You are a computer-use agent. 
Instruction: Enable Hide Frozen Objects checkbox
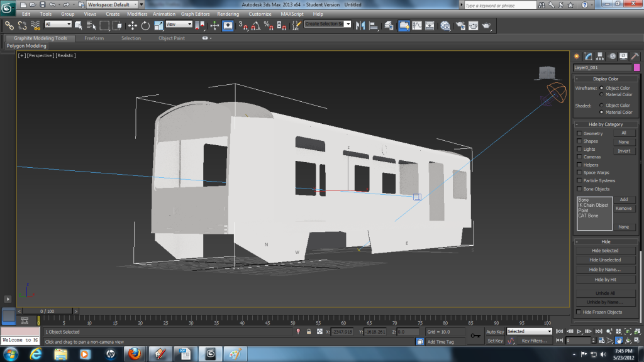tap(579, 312)
